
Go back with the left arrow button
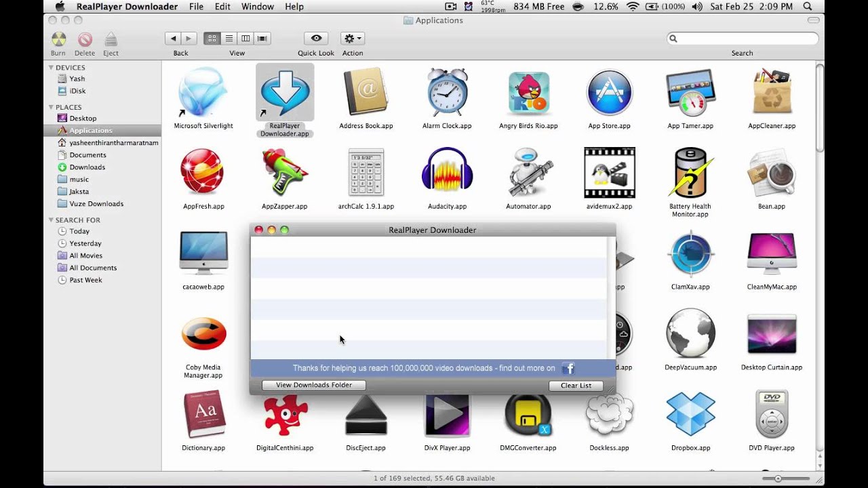173,39
